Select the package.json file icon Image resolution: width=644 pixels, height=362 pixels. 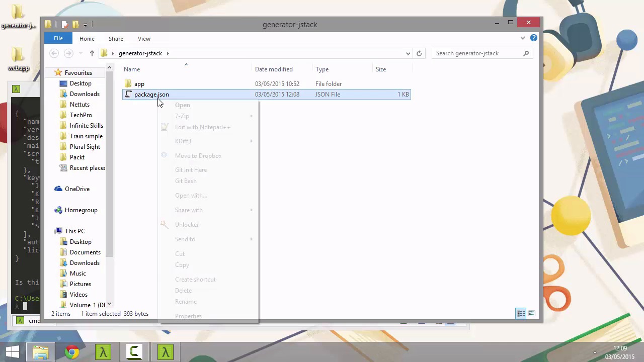[x=128, y=95]
